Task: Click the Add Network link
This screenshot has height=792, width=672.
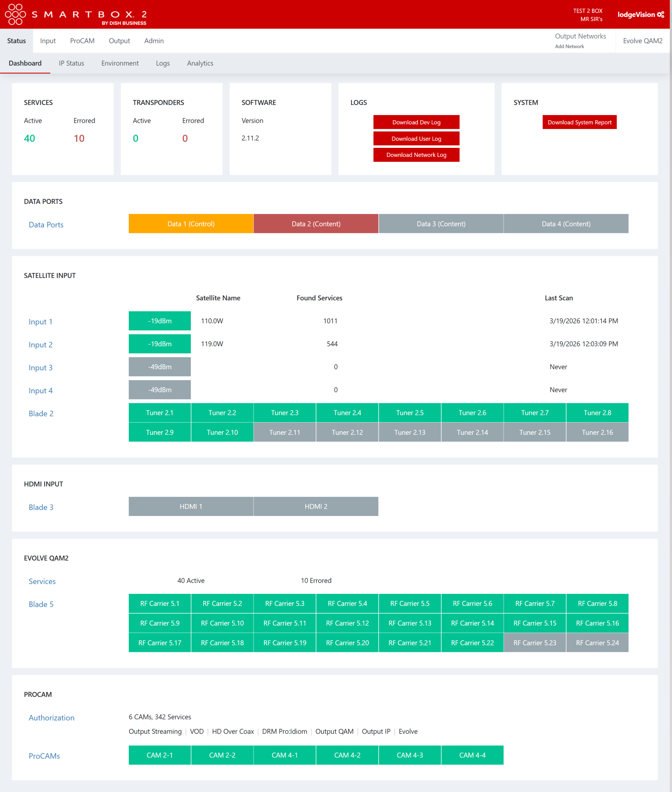Action: pos(569,46)
